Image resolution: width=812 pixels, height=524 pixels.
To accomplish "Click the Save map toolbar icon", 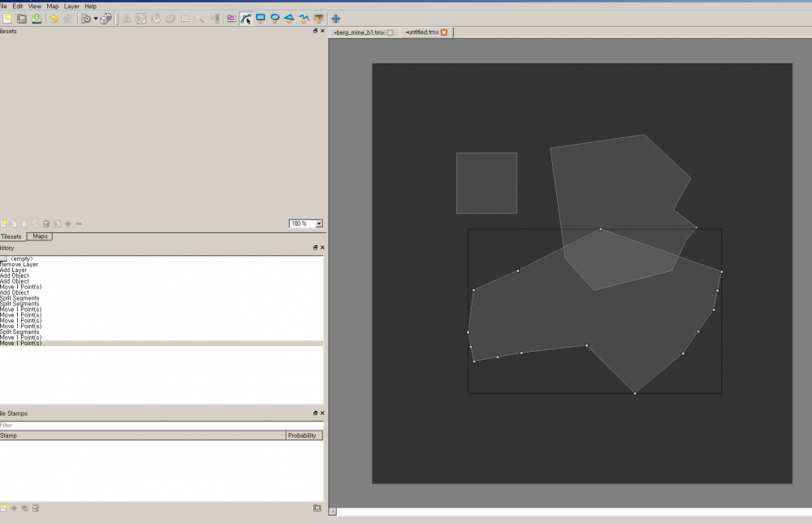I will (x=37, y=18).
